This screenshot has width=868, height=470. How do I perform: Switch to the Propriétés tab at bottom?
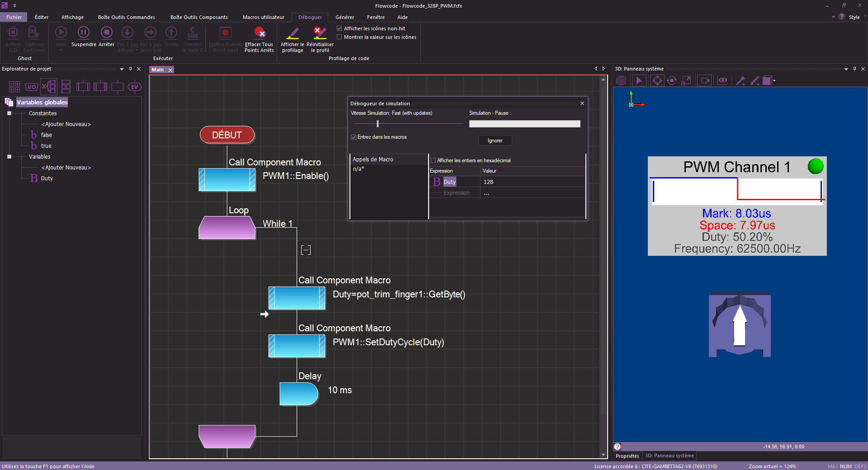627,456
